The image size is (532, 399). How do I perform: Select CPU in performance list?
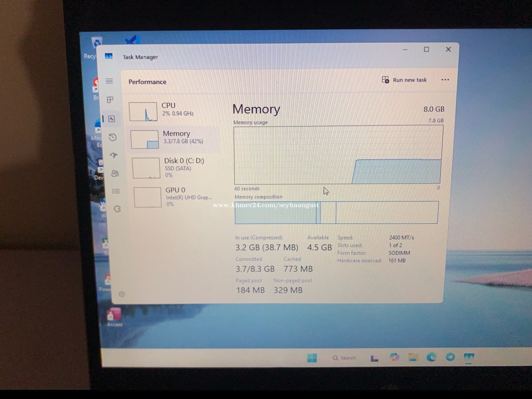(x=172, y=111)
